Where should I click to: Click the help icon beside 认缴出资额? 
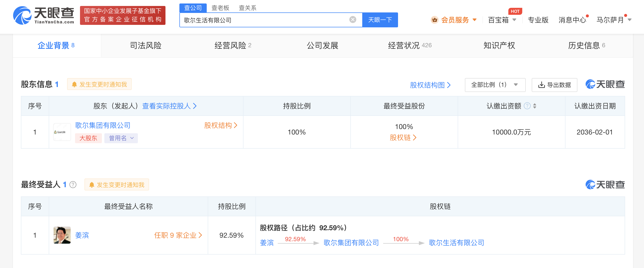tap(527, 106)
